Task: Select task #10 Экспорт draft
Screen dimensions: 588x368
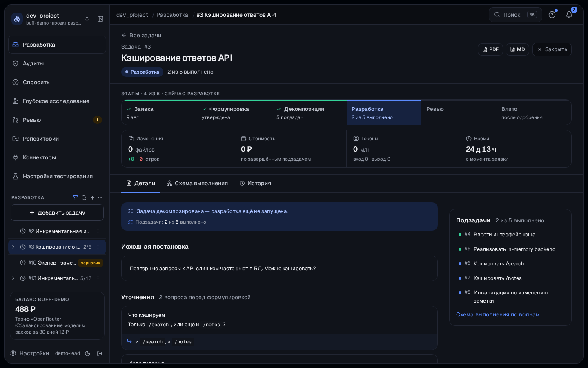Action: point(57,263)
